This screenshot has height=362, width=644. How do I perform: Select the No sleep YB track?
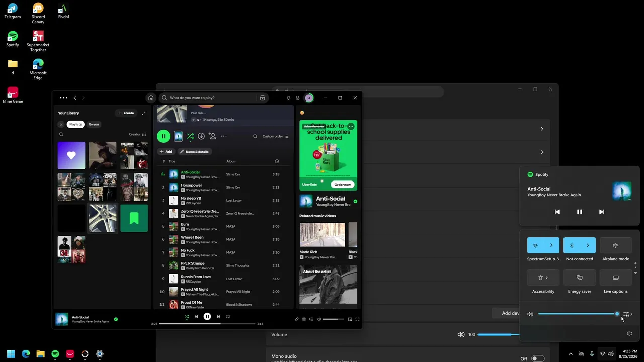pyautogui.click(x=224, y=201)
